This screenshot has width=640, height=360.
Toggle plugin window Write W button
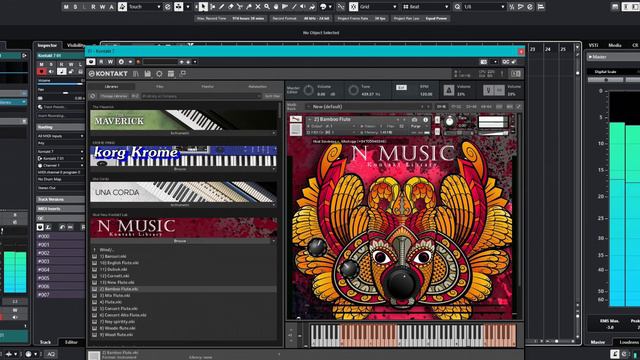(110, 62)
